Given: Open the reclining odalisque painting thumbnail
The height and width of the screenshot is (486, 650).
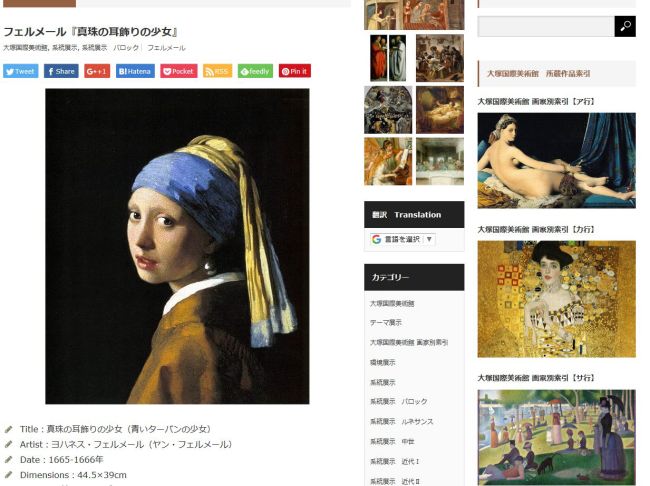Looking at the screenshot, I should point(556,160).
